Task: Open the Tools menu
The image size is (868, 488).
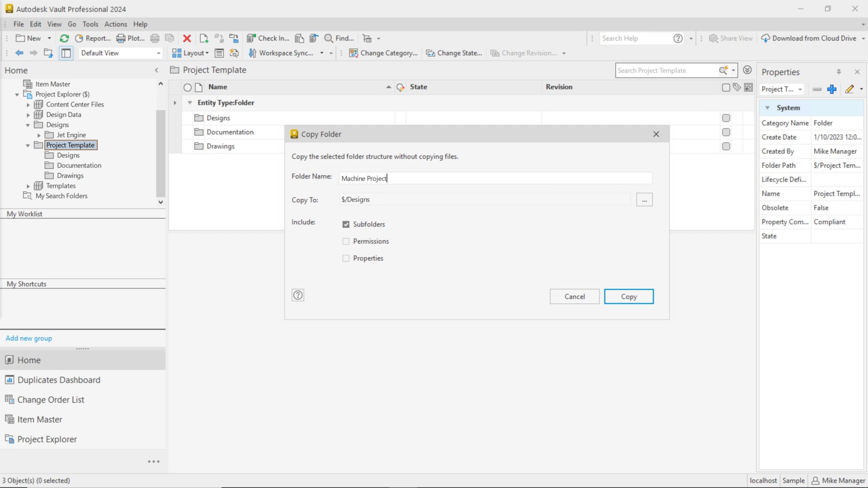Action: 90,24
